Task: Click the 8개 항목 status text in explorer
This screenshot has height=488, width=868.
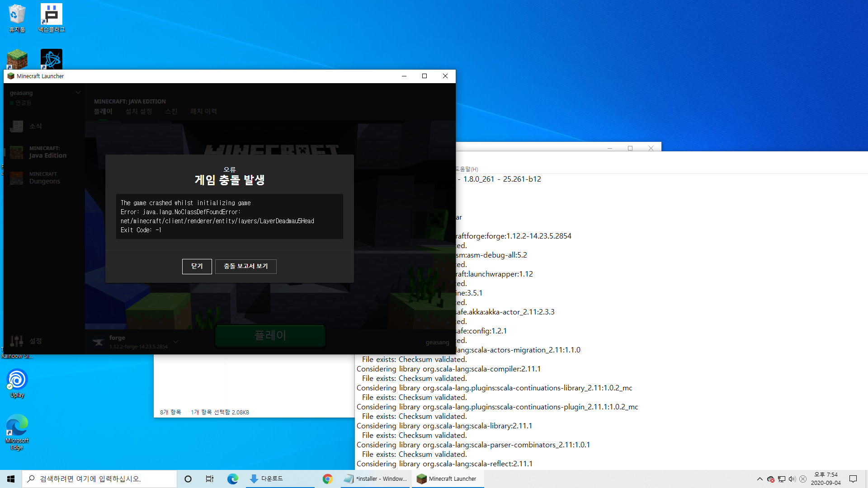Action: pos(170,412)
